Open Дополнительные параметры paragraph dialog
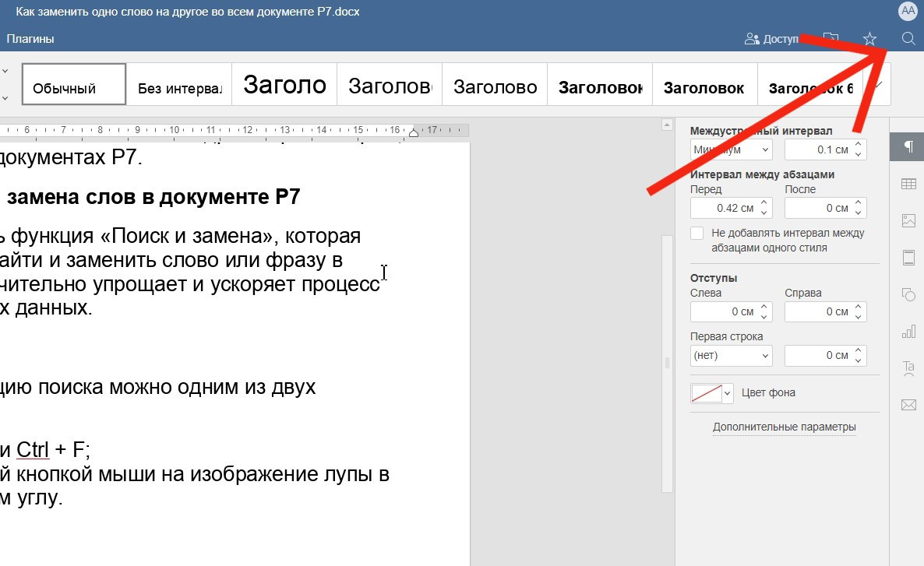 pyautogui.click(x=783, y=427)
